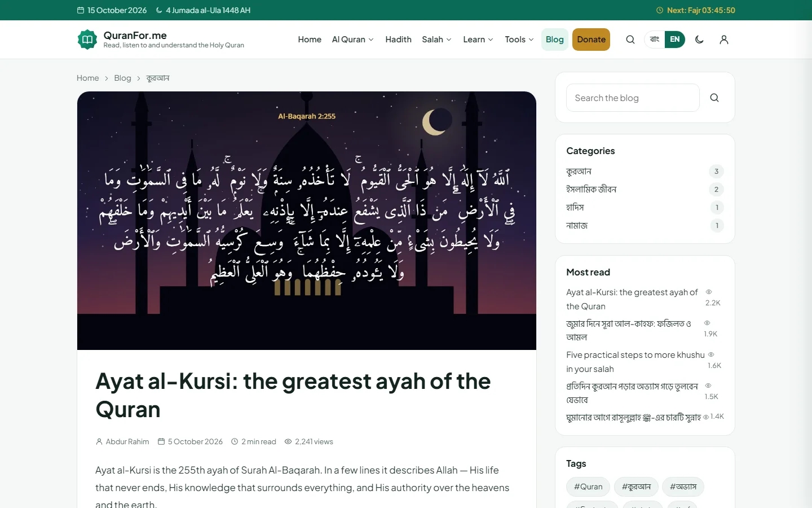Click the eye icon above 1.5K views
The width and height of the screenshot is (812, 508).
tap(708, 386)
